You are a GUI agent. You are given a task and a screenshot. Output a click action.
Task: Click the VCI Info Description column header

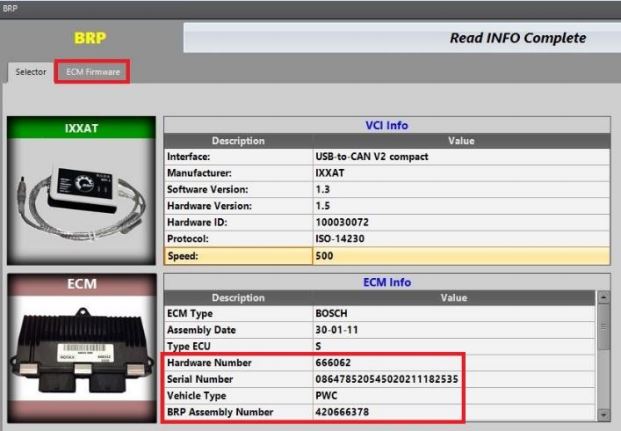click(237, 141)
